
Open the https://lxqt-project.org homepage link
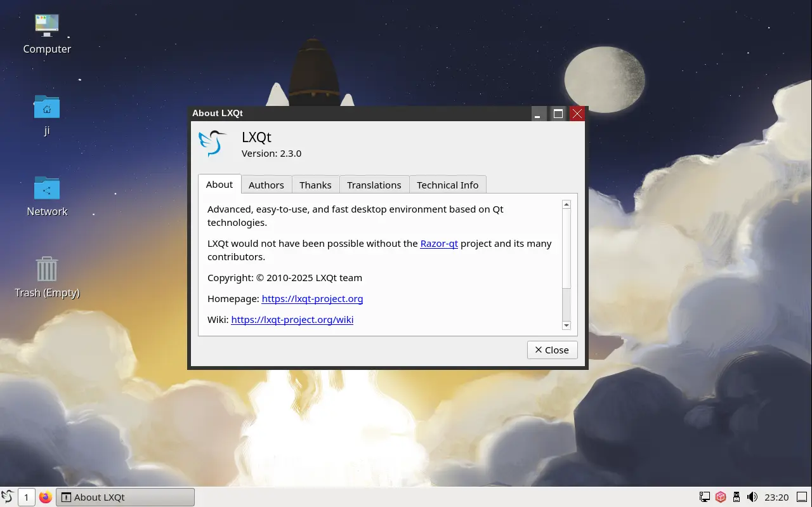tap(312, 299)
